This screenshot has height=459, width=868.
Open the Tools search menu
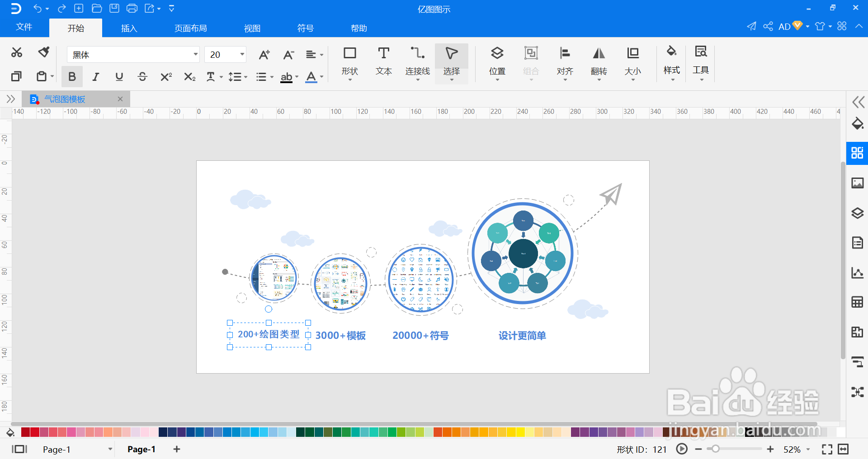[x=701, y=62]
